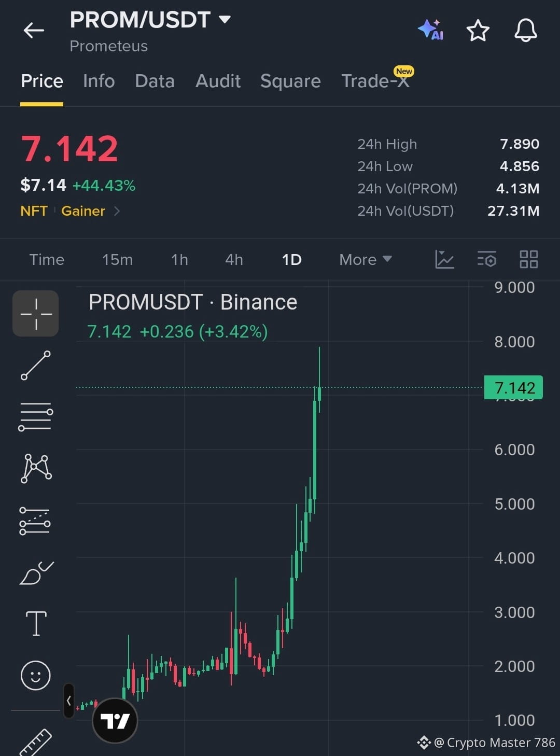Open the Audit tab
Screen dimensions: 560x756
[x=218, y=81]
